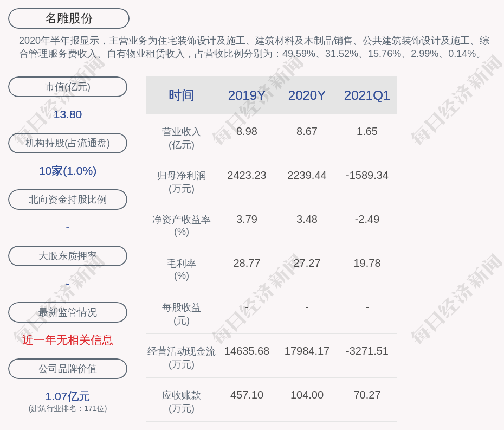Select the 每股收益(元) row label

[182, 313]
